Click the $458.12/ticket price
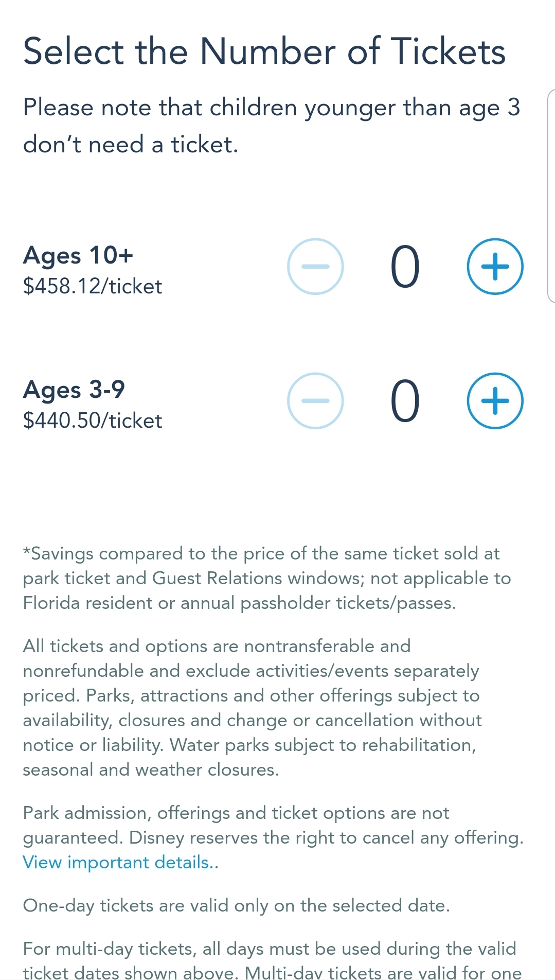 [x=93, y=286]
